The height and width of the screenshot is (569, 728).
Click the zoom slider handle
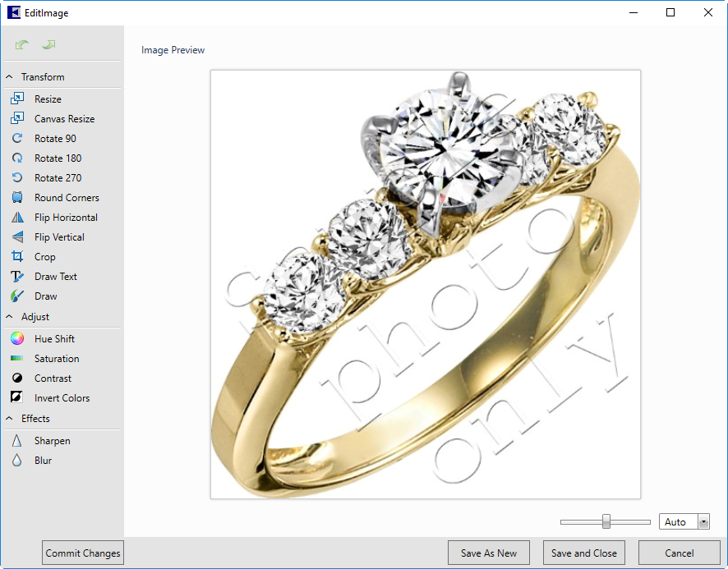(606, 521)
